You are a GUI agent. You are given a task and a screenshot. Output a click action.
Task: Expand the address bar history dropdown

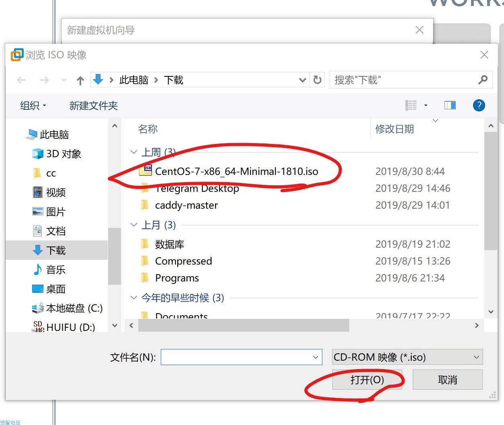click(x=303, y=80)
